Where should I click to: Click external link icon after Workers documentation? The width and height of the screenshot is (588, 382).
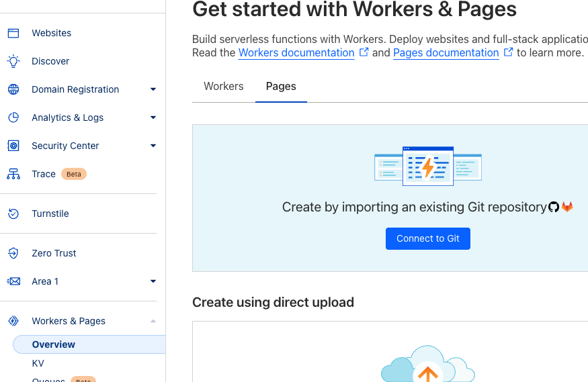tap(364, 52)
